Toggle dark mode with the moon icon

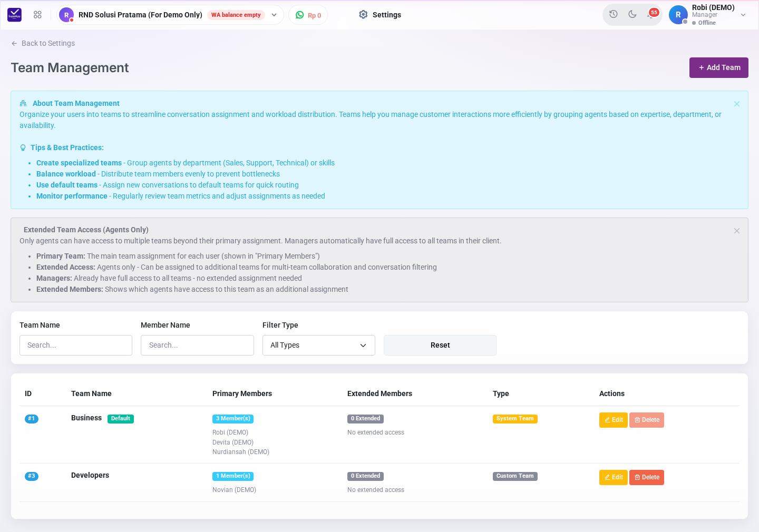point(632,14)
